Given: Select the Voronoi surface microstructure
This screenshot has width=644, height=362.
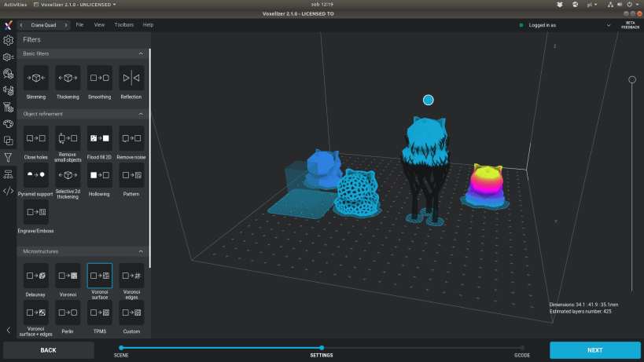Looking at the screenshot, I should point(99,276).
